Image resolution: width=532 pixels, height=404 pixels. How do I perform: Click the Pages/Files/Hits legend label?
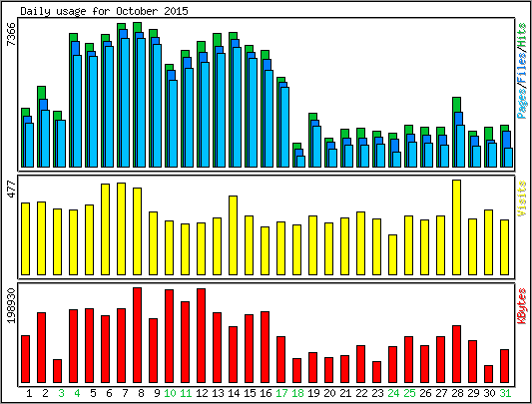(x=522, y=71)
